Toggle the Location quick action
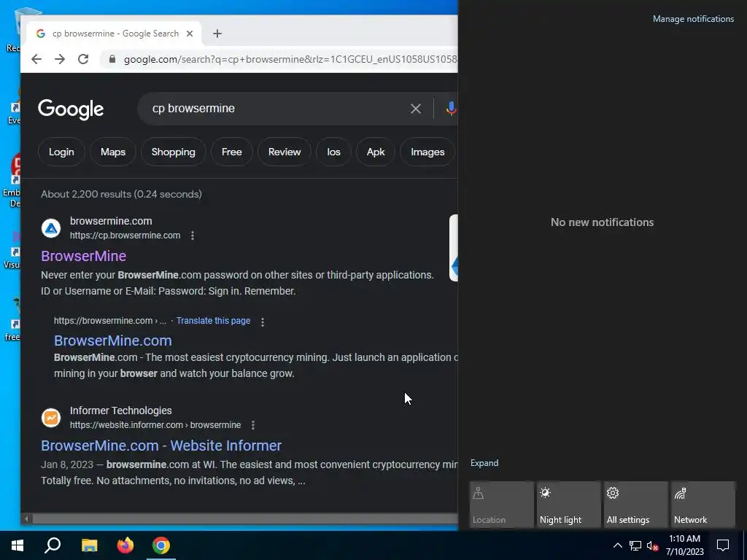Viewport: 747px width, 560px height. 502,505
